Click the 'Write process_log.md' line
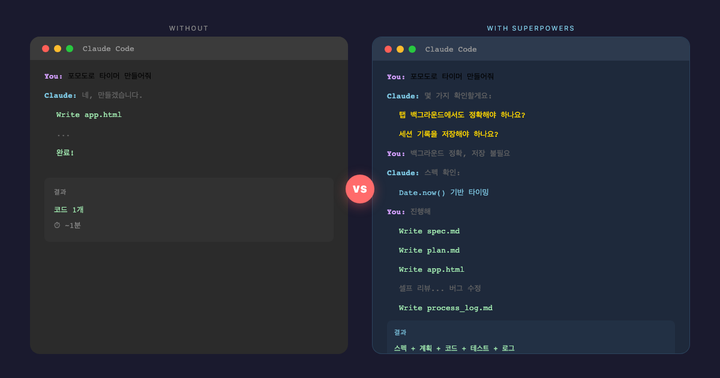 (x=445, y=308)
